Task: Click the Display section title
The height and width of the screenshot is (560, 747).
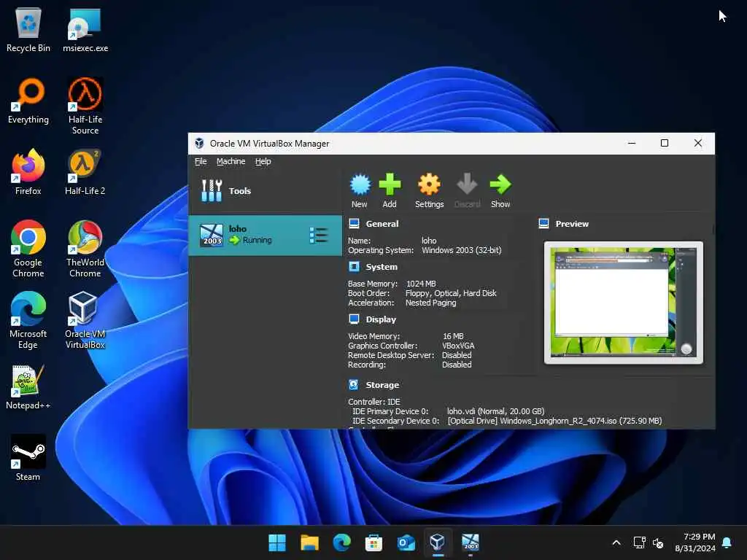Action: coord(381,319)
